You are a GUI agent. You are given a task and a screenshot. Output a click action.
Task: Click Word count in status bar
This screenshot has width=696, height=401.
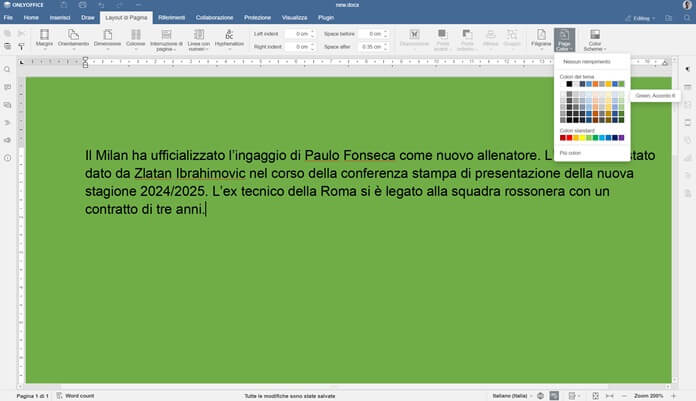75,396
